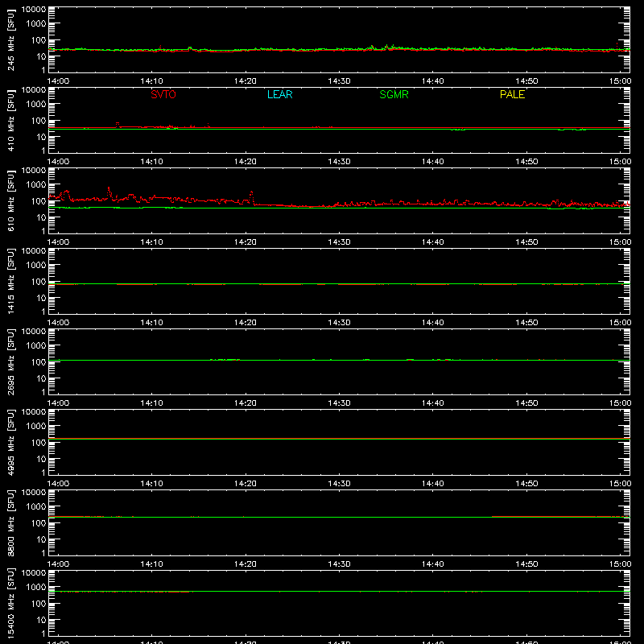Click 14:30 time label under 8800 MHz panel
Viewport: 644px width, 644px height.
pyautogui.click(x=339, y=564)
